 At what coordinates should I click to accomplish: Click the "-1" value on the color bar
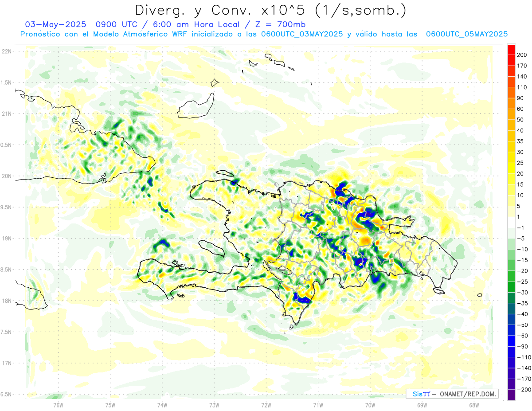tap(520, 228)
